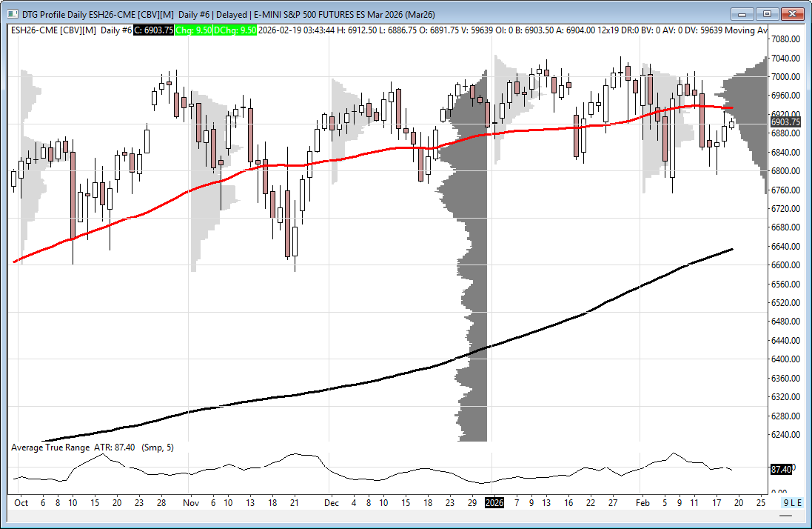Click the 'Average True Range' study label
Viewport: 812px width, 529px height.
pos(50,448)
